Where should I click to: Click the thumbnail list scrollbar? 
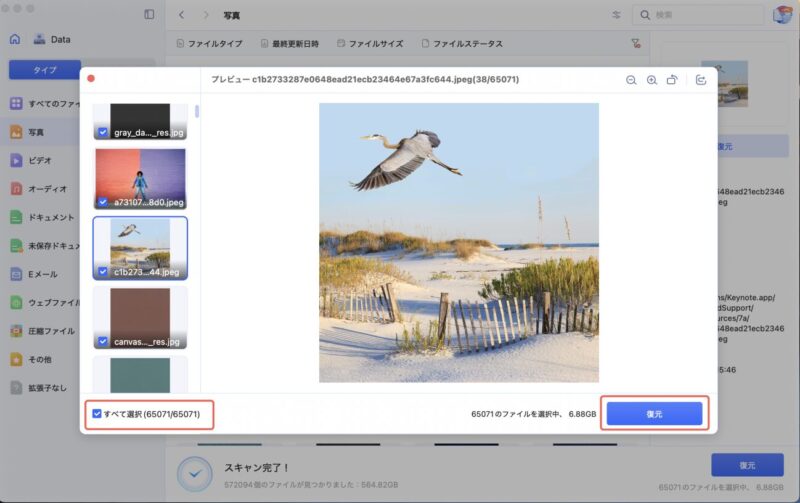click(x=197, y=112)
